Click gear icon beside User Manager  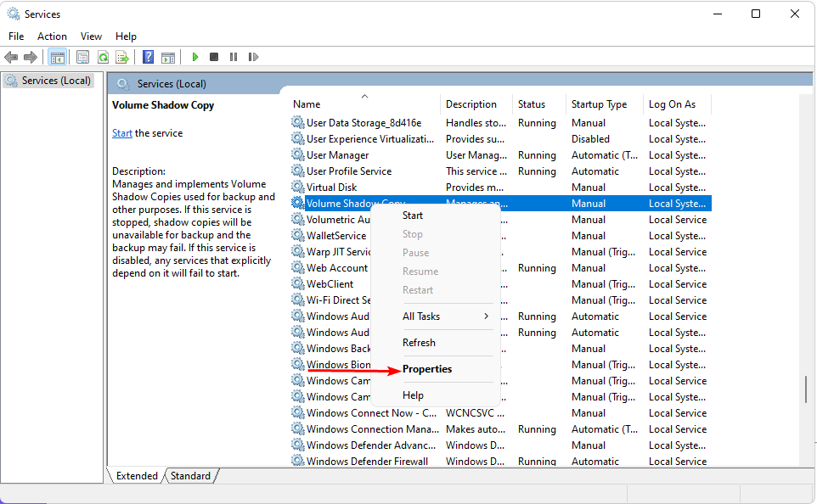(x=297, y=154)
